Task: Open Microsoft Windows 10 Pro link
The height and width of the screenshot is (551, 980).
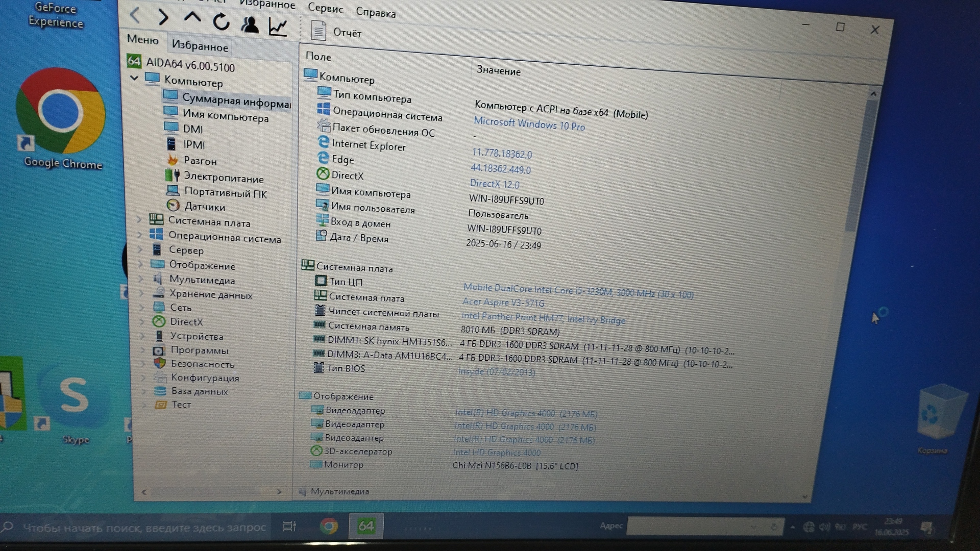Action: (529, 124)
